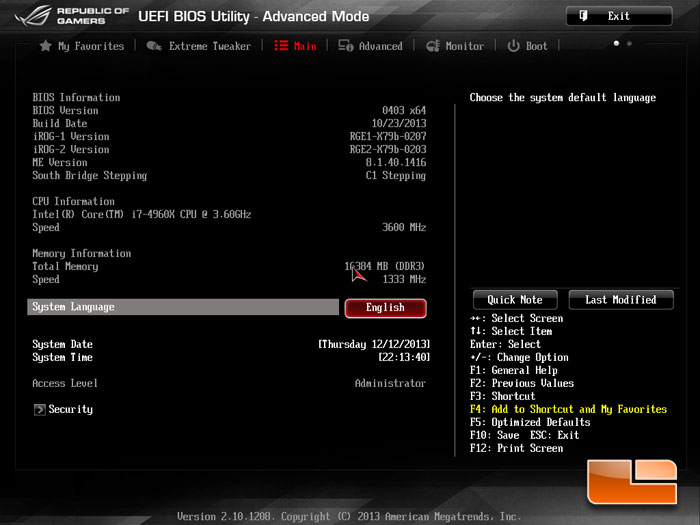Click RGE1-X79b-0207 iROG-1 value
Image resolution: width=700 pixels, height=525 pixels.
coord(388,136)
